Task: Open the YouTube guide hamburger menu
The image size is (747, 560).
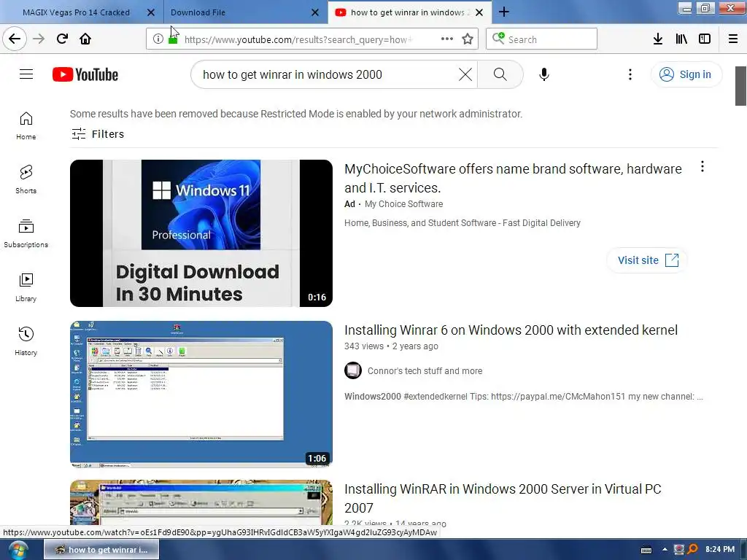Action: coord(26,74)
